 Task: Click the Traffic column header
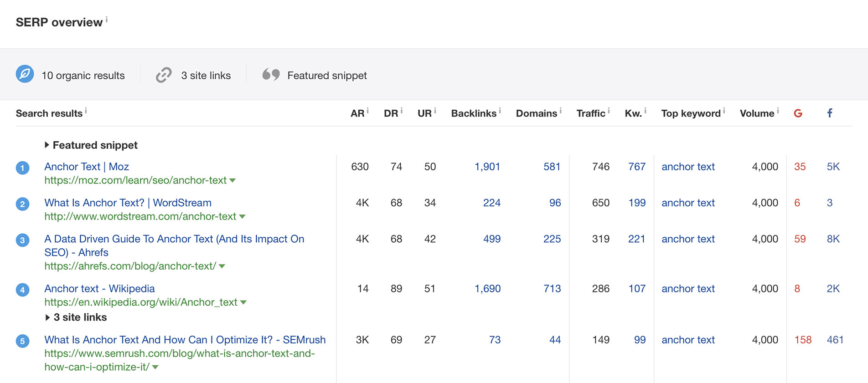click(x=590, y=113)
